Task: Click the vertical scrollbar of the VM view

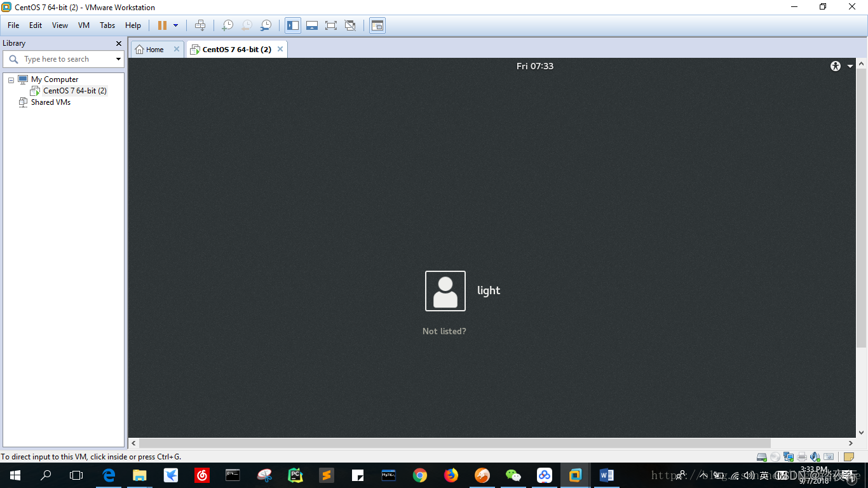Action: click(862, 207)
